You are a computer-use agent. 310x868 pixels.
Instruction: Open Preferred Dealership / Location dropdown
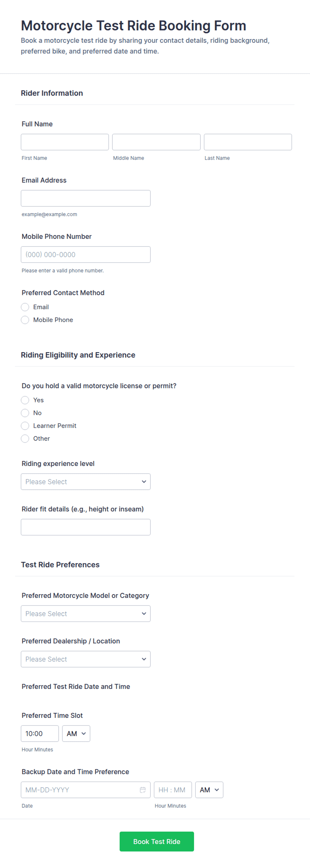tap(85, 659)
